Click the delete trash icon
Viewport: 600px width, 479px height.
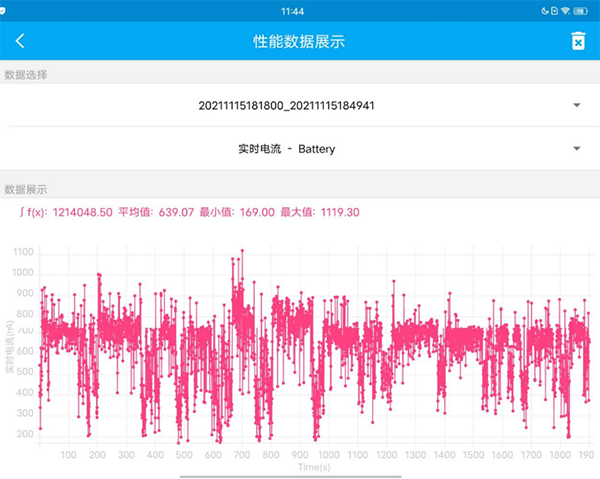click(x=577, y=41)
